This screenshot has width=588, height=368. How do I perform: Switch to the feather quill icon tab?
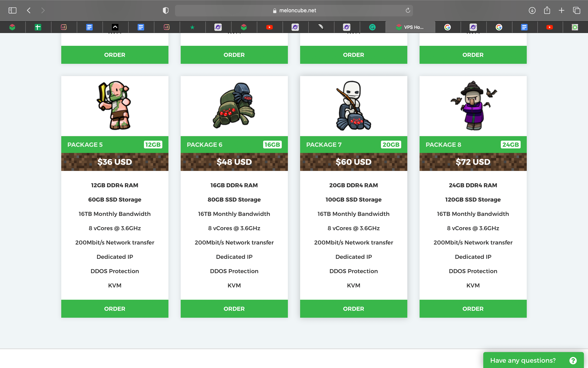pos(321,27)
